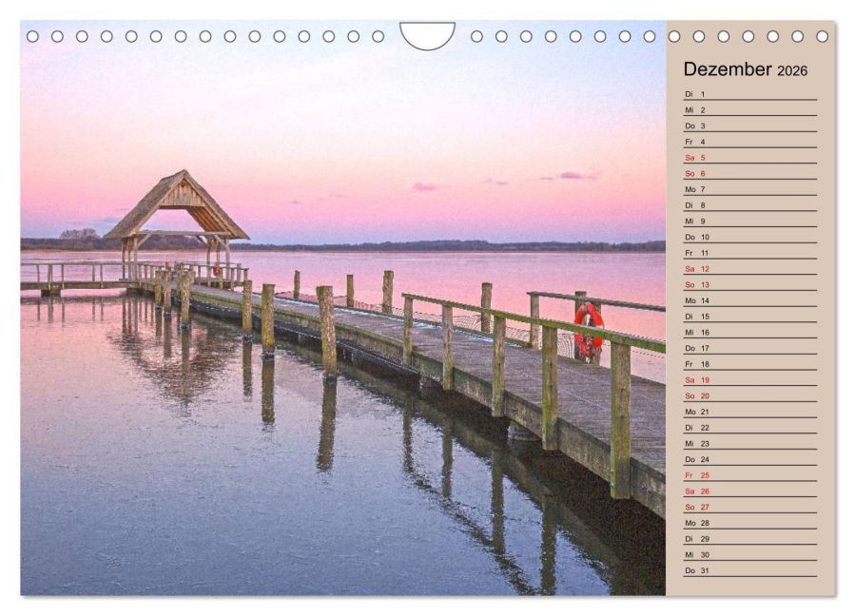Click the calendar hanging notch at top

(x=427, y=34)
